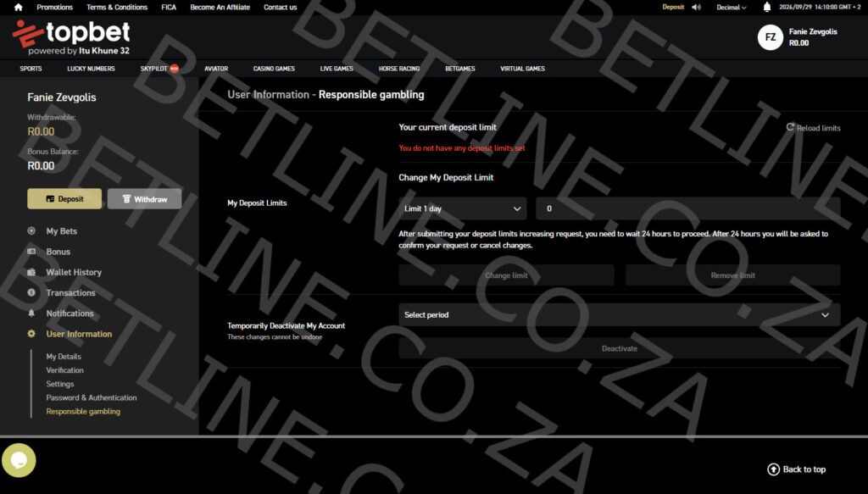Open the FZ profile avatar

click(x=770, y=37)
